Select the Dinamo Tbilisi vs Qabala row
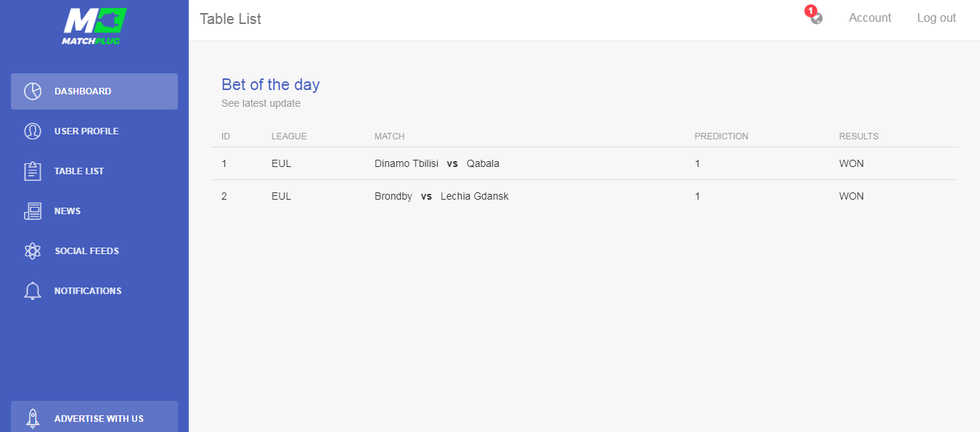980x432 pixels. [584, 163]
